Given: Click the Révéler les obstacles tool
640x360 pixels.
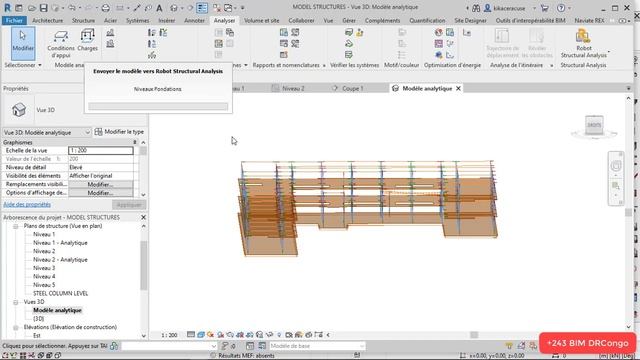Looking at the screenshot, I should 537,43.
